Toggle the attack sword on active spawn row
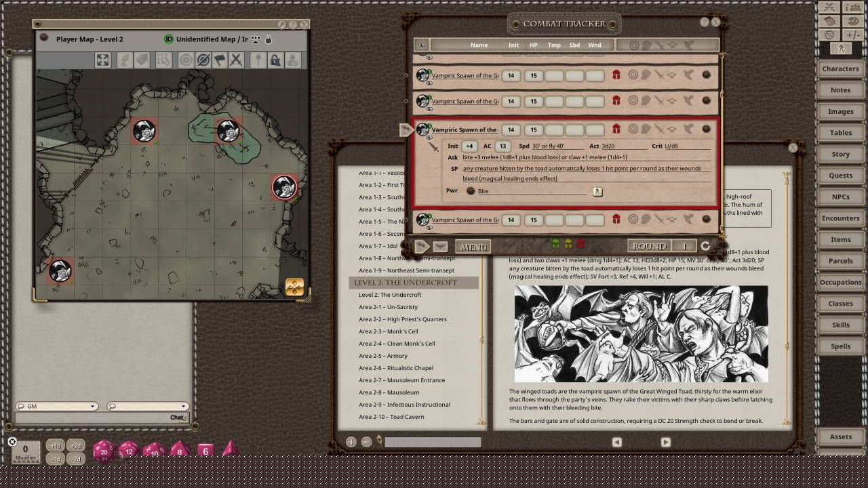 434,147
